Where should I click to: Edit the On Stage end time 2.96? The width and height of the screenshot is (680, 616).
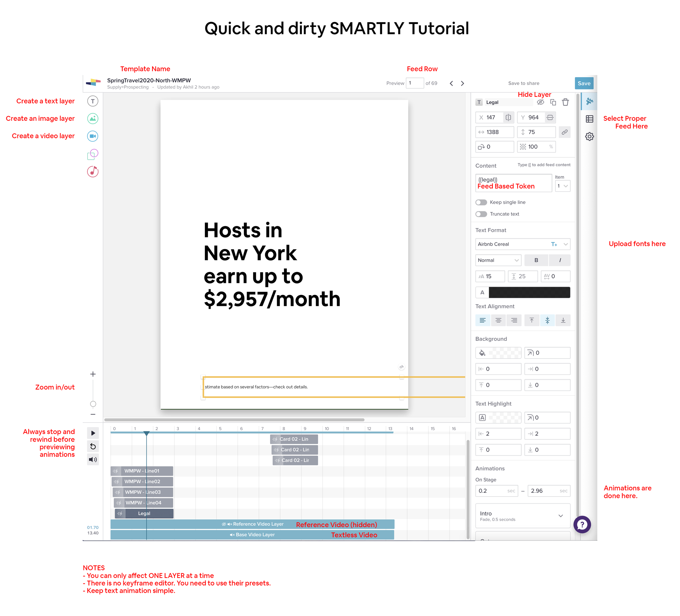[x=549, y=491]
